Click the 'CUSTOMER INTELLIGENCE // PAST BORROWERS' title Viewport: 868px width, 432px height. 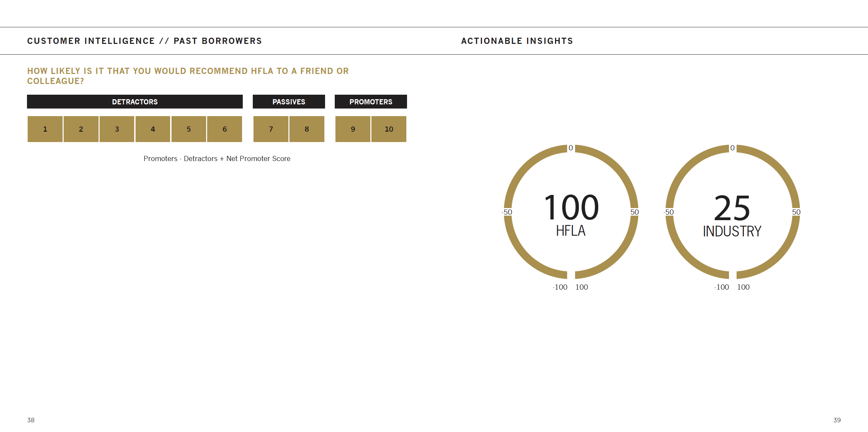click(145, 41)
